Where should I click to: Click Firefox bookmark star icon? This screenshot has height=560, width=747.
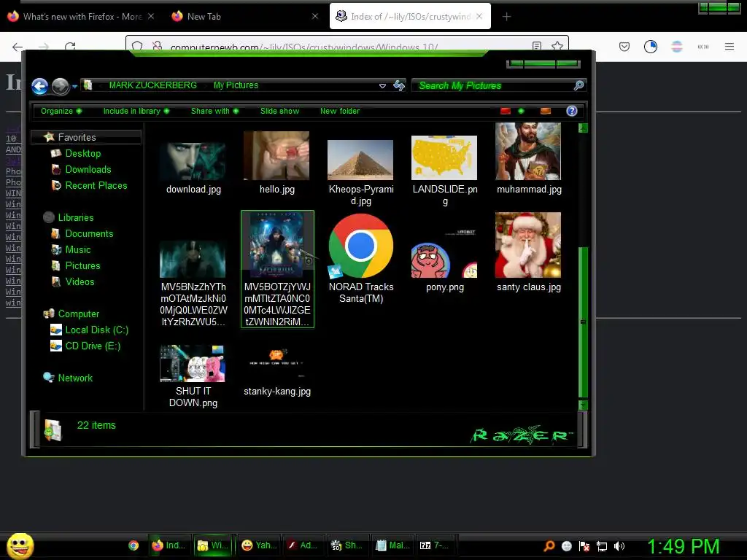(x=557, y=46)
